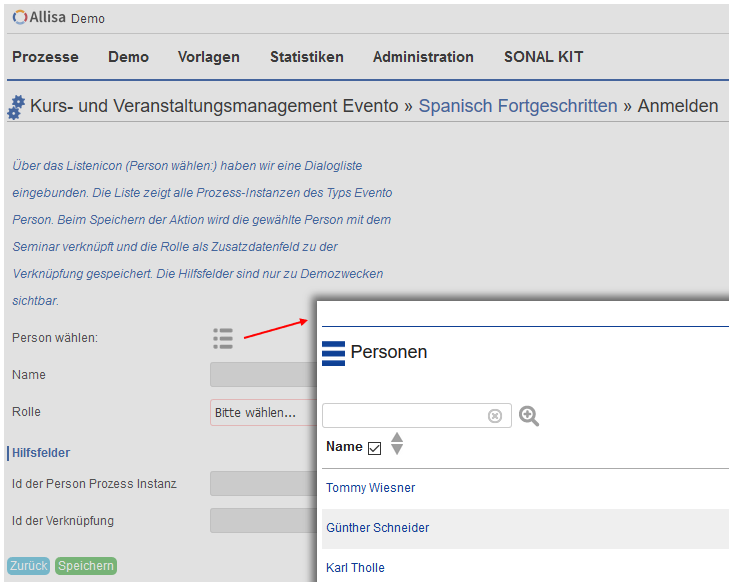Clear the Personen search field with the x icon
Viewport: 734px width, 585px height.
tap(495, 416)
